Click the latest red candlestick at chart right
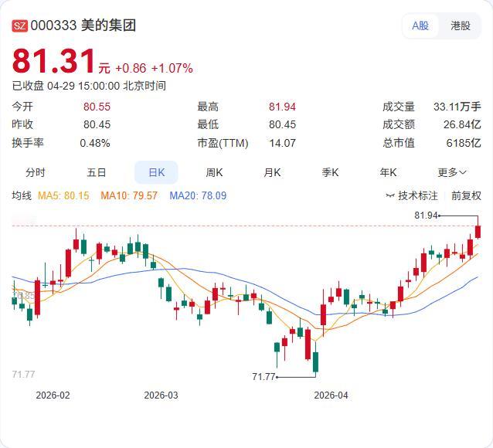 (x=478, y=232)
